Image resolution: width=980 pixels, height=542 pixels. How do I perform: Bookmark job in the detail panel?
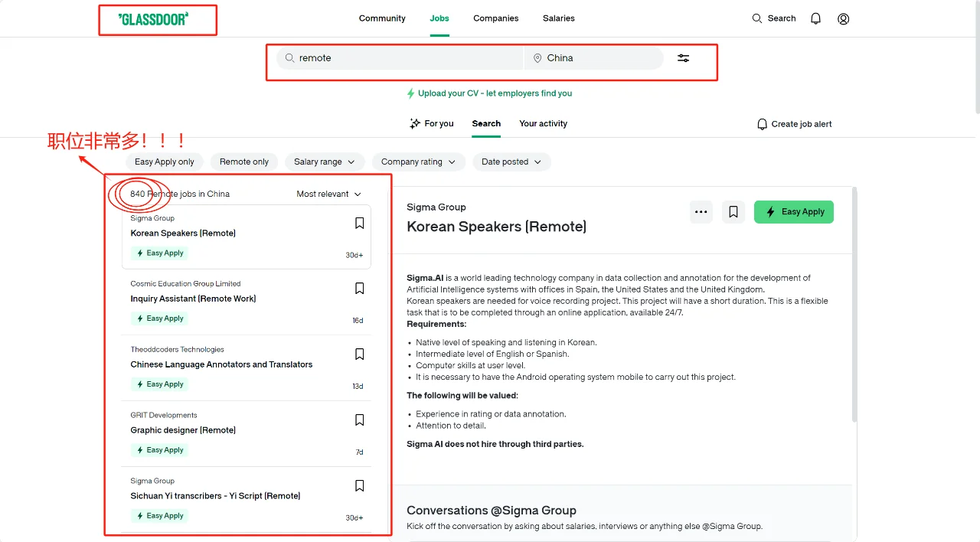733,212
